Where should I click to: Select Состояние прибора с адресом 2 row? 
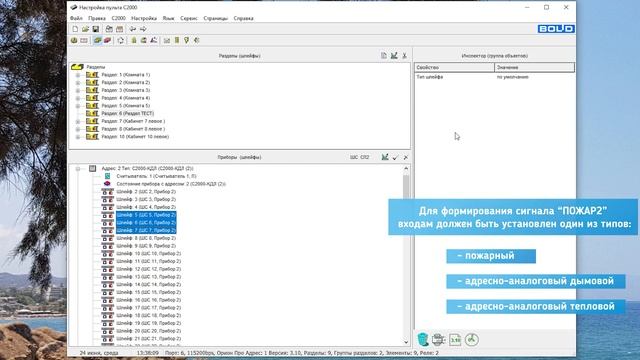tap(171, 184)
